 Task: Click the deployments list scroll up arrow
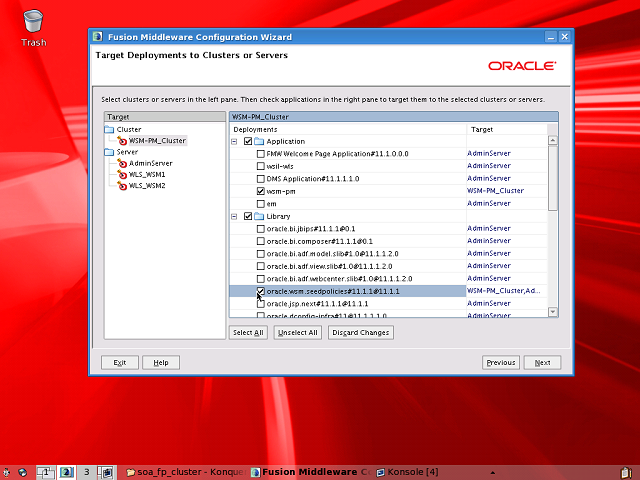click(x=553, y=140)
